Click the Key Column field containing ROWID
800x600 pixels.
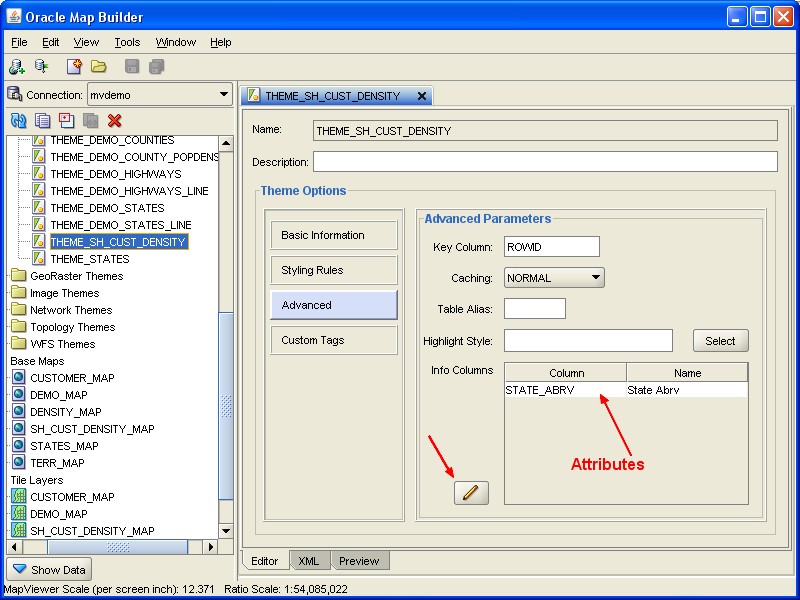552,247
